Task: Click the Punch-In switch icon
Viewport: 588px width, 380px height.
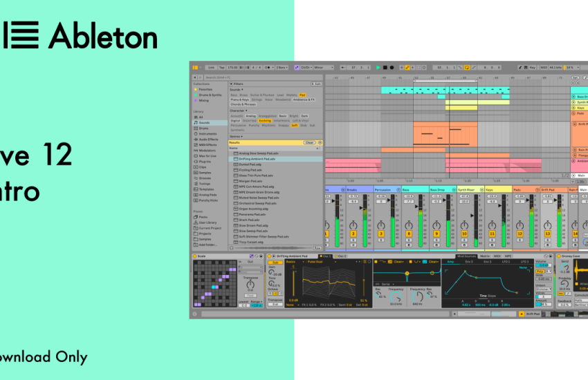Action: tap(461, 68)
